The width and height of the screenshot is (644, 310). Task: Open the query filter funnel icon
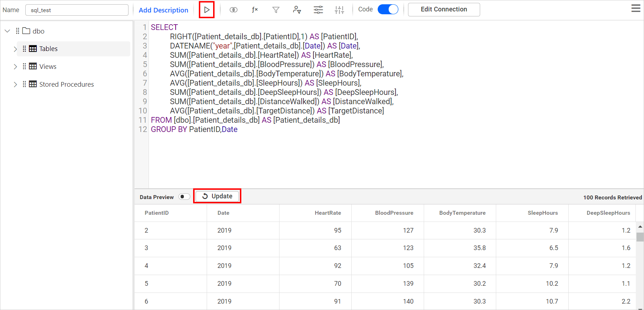click(x=276, y=10)
